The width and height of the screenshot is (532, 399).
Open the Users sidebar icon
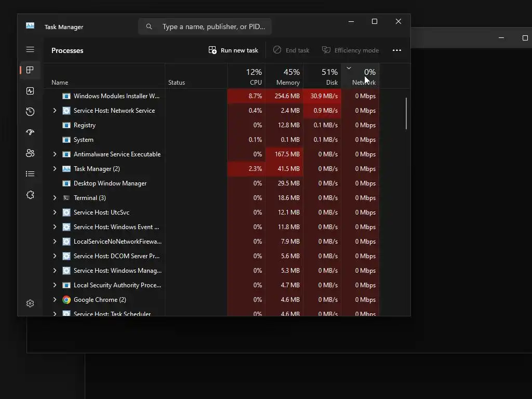(30, 153)
